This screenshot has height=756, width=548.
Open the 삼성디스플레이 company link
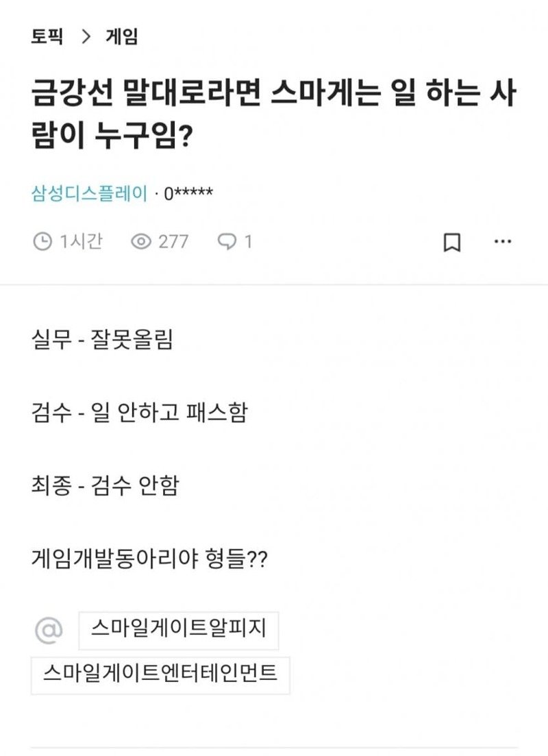[90, 193]
